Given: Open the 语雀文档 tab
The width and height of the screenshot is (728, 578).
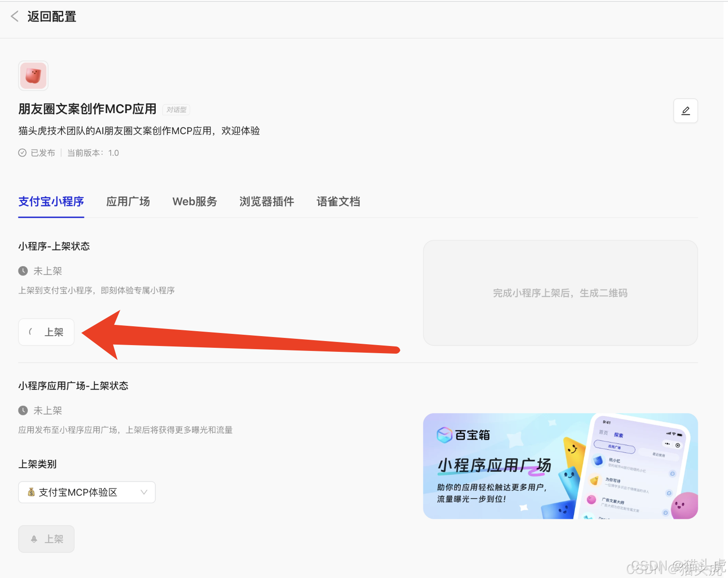Looking at the screenshot, I should click(338, 201).
